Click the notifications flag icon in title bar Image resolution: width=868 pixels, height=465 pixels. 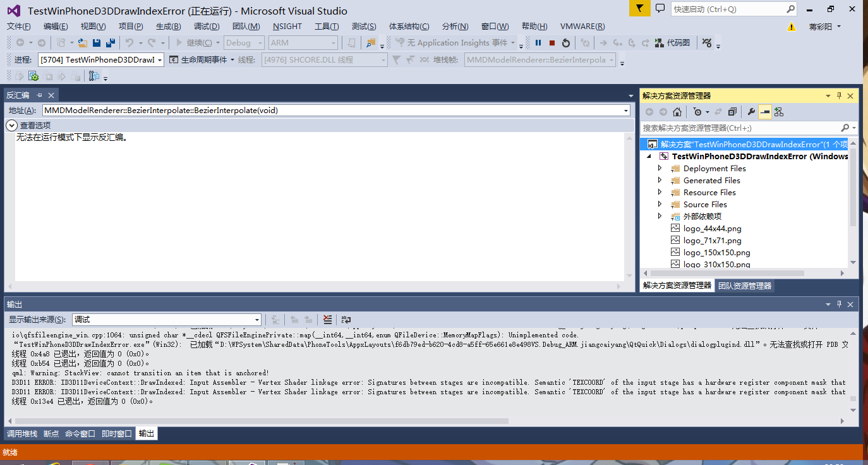pyautogui.click(x=639, y=9)
